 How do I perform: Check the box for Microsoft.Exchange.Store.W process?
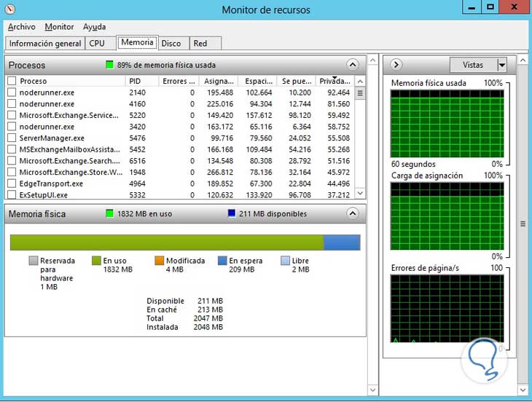[12, 172]
